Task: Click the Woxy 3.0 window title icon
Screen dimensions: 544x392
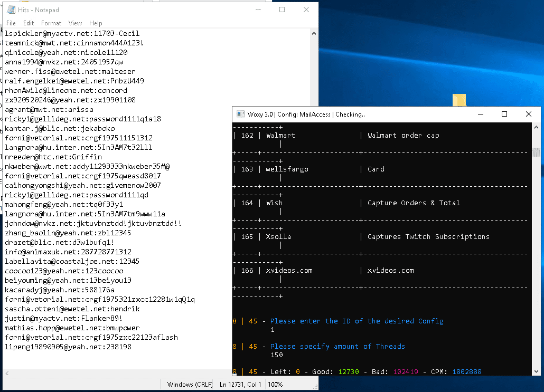Action: (240, 114)
